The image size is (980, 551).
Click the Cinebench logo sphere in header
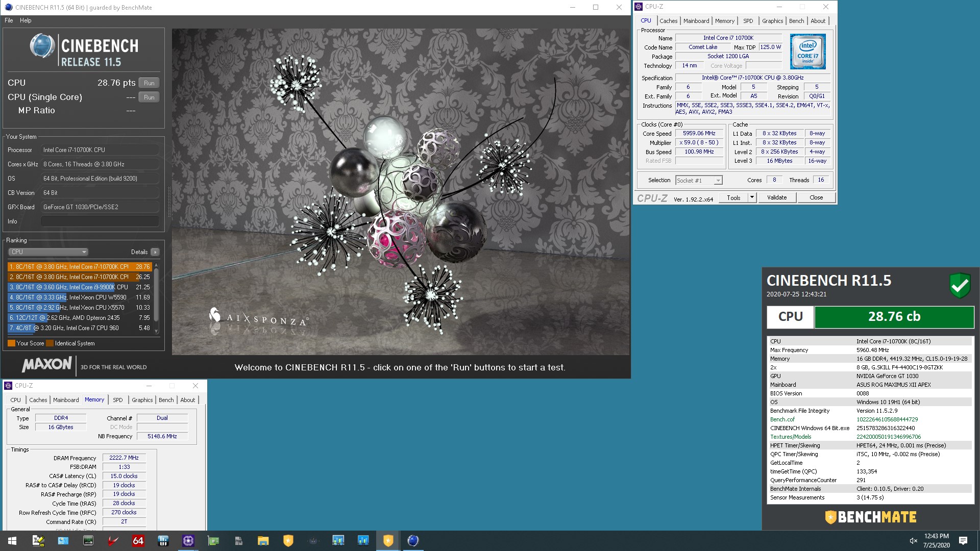42,46
